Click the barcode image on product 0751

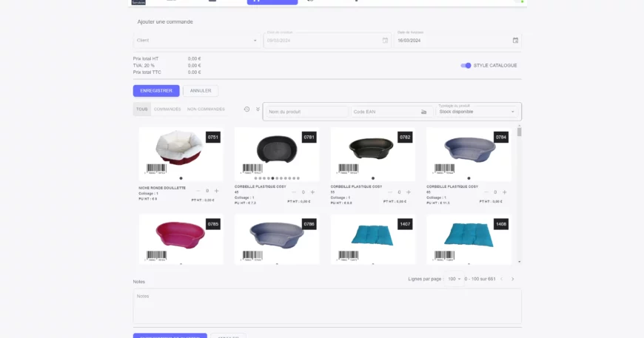[x=156, y=169]
